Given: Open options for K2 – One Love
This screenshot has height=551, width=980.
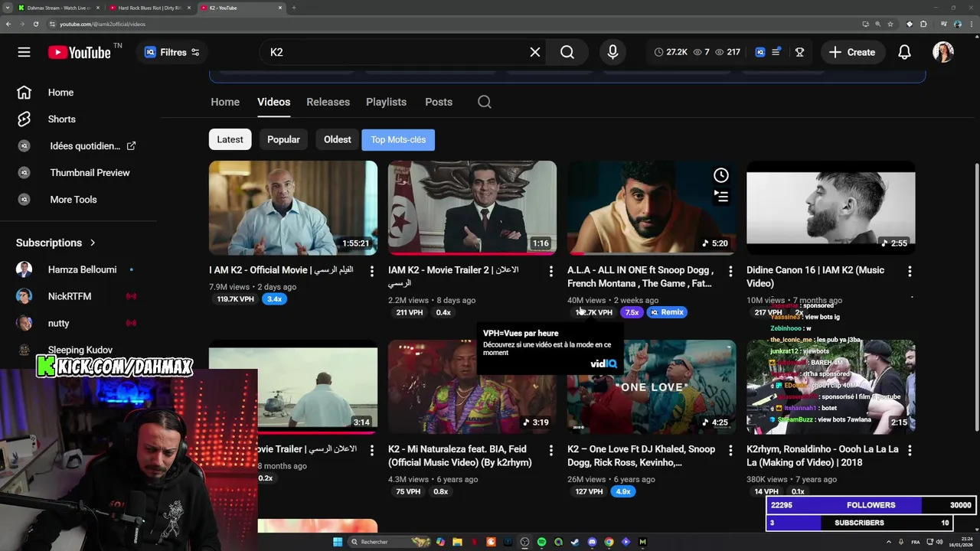Looking at the screenshot, I should (730, 450).
